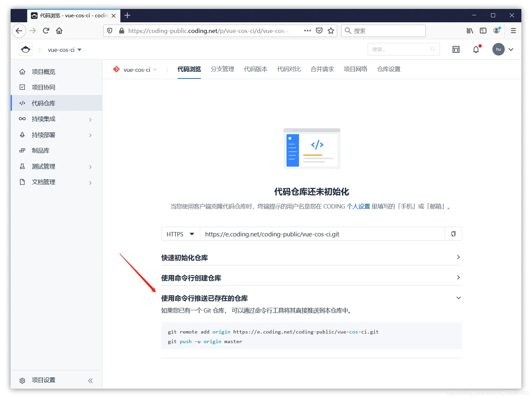Viewport: 532px width, 399px height.
Task: Click the browser back arrow button
Action: click(19, 31)
